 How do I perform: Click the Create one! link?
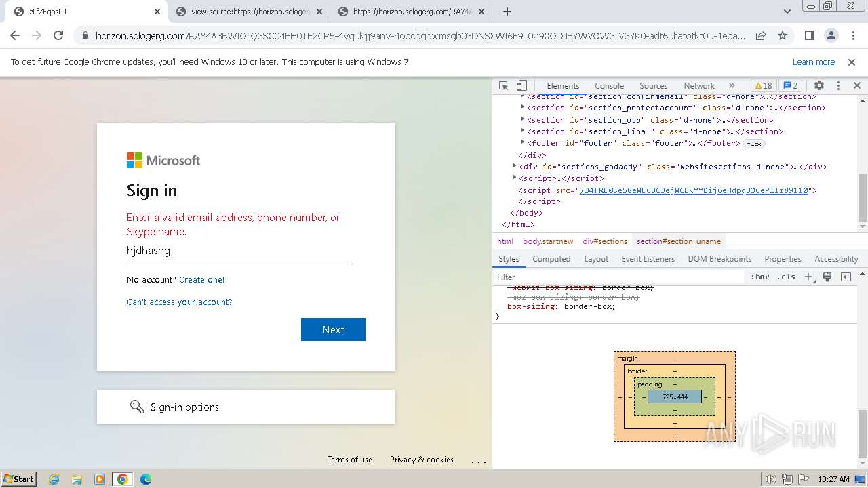point(201,279)
